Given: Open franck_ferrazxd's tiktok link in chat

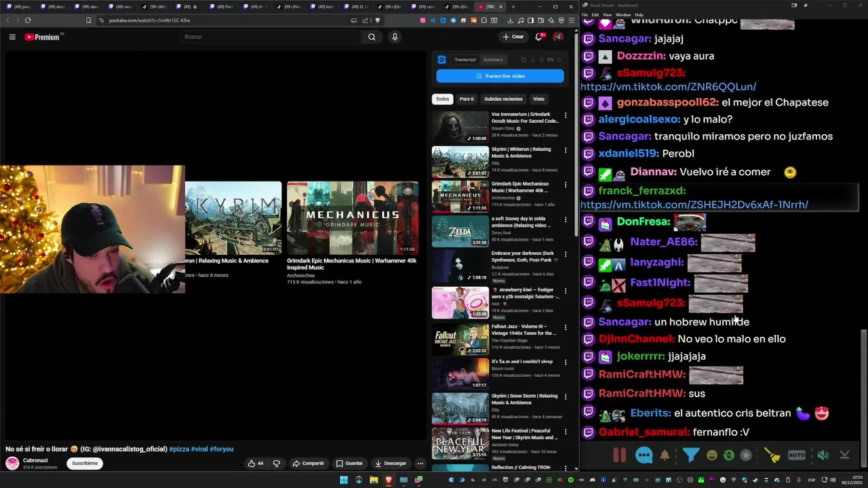Looking at the screenshot, I should [694, 205].
